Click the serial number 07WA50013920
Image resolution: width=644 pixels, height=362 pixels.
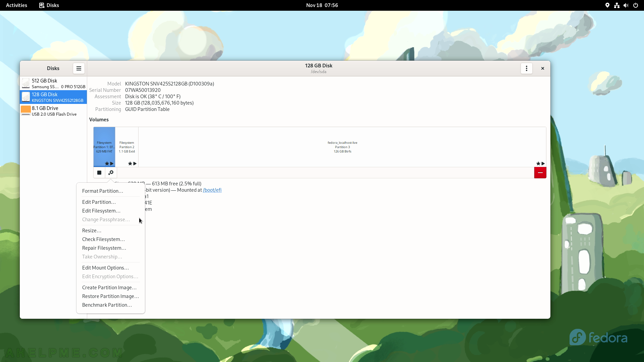[x=143, y=90]
